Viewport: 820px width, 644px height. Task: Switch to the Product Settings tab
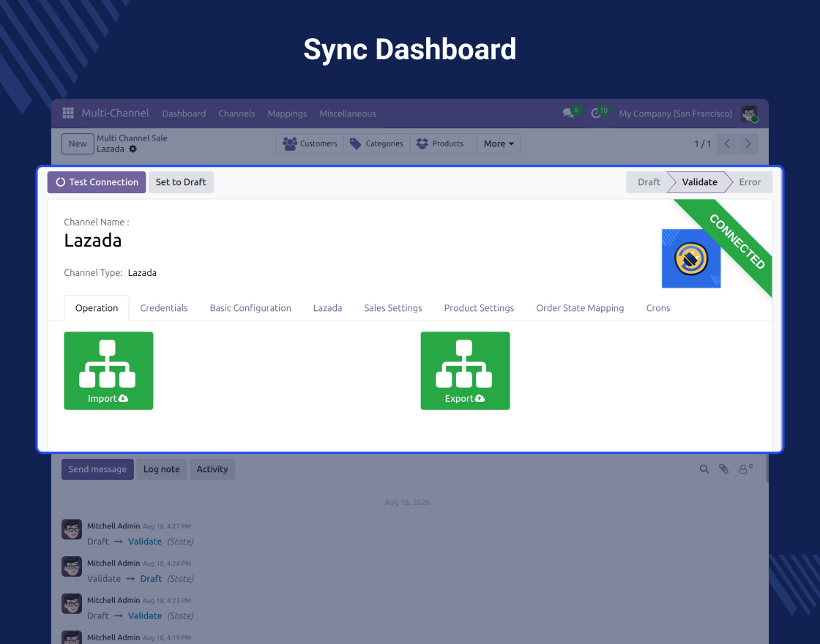coord(479,308)
